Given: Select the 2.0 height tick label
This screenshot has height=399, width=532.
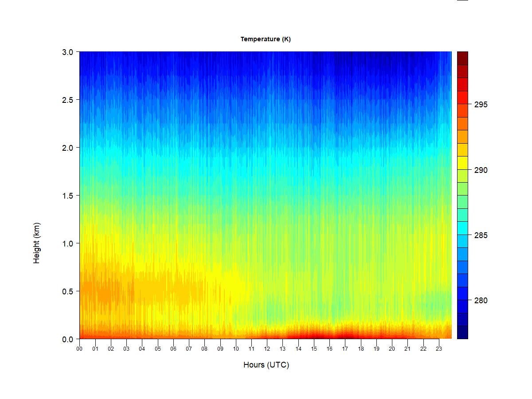Looking at the screenshot, I should click(x=67, y=148).
